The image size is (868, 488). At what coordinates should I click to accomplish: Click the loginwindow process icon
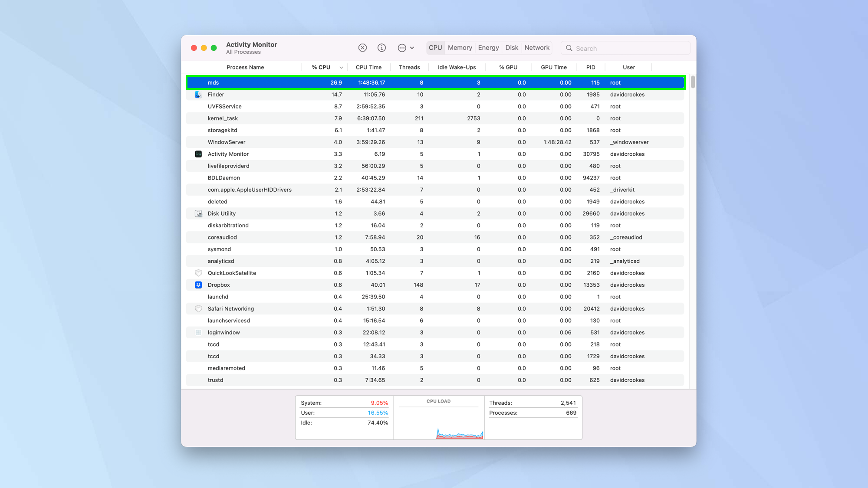click(198, 333)
